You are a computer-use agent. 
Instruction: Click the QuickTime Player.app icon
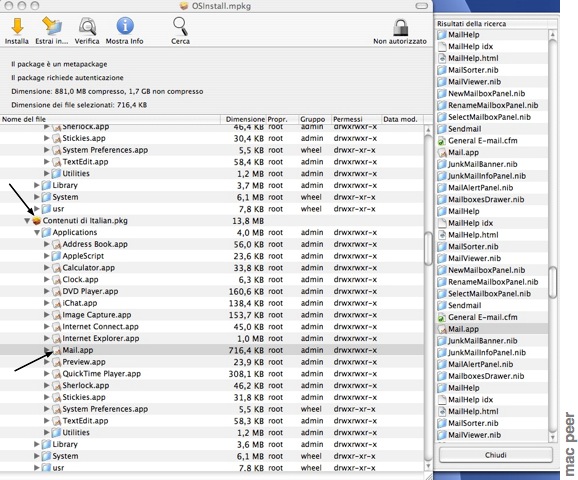tap(56, 374)
